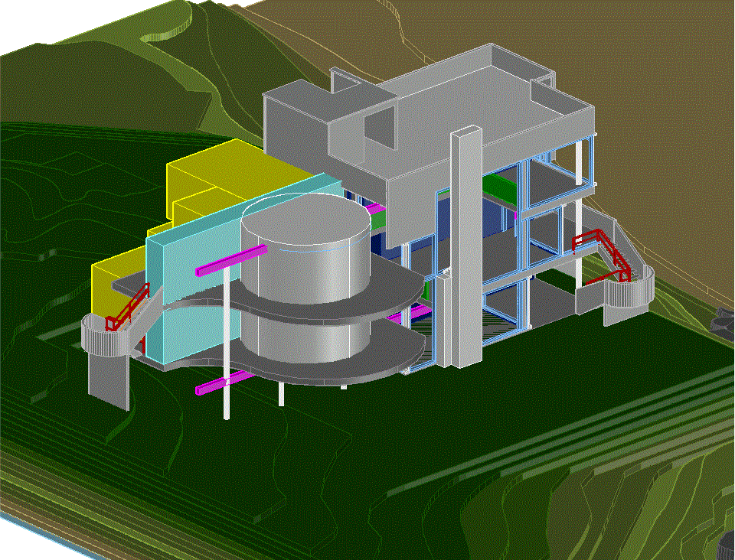The height and width of the screenshot is (560, 735).
Task: Select the lower magenta beam near white column
Action: pos(225,383)
